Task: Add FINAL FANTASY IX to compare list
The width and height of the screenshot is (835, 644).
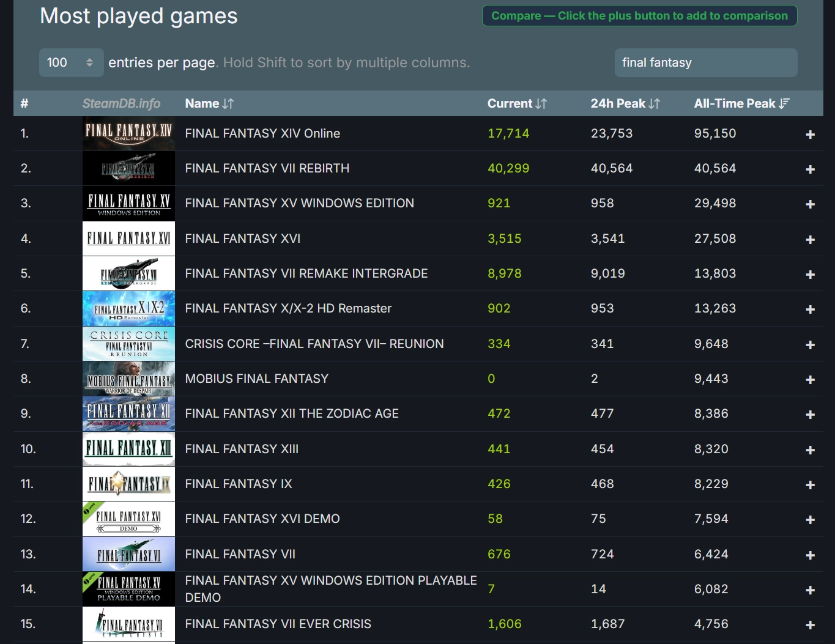Action: coord(810,484)
